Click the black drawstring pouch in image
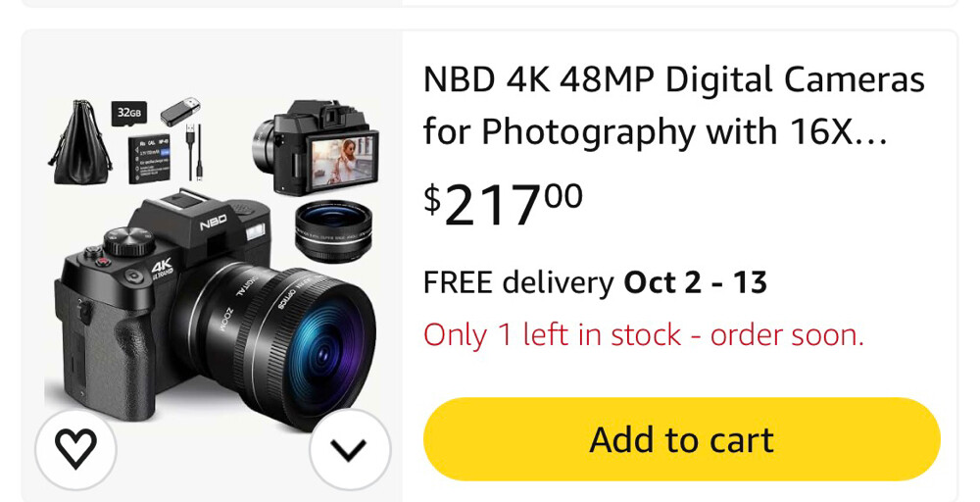This screenshot has width=980, height=502. (x=80, y=142)
